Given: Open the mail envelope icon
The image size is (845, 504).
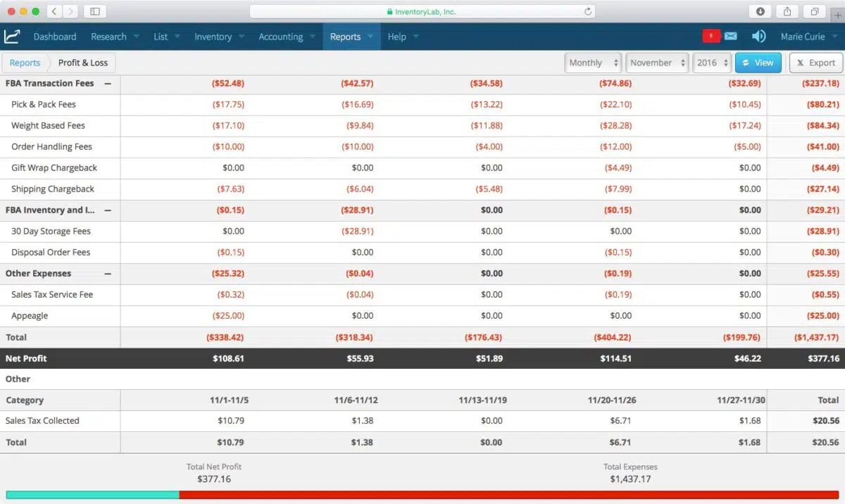Looking at the screenshot, I should click(x=730, y=37).
